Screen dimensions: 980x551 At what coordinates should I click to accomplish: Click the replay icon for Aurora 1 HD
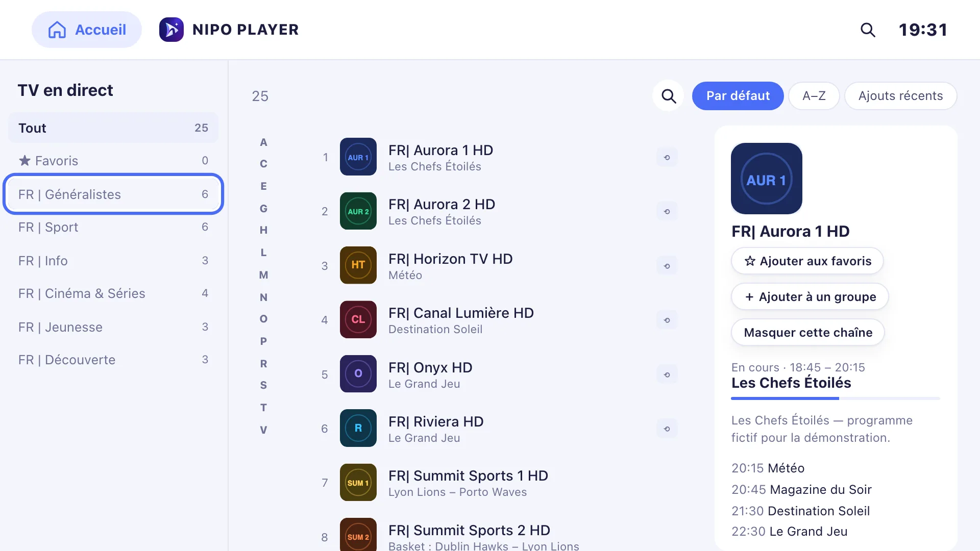pos(667,157)
